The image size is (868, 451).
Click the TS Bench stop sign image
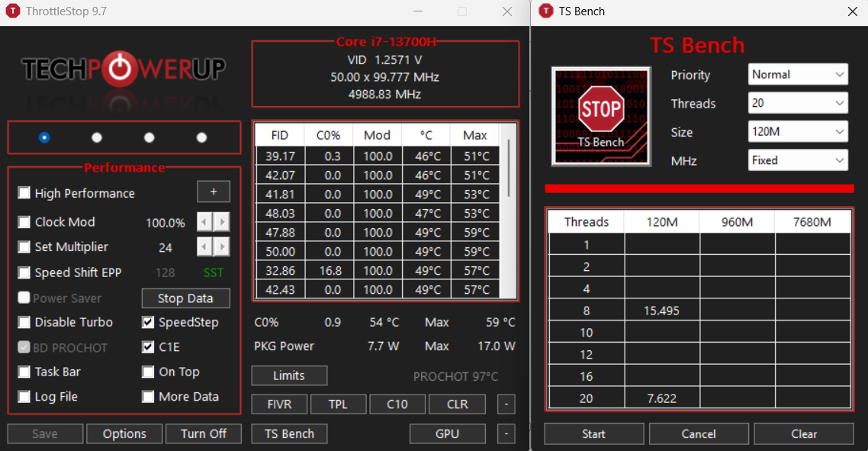(x=600, y=116)
